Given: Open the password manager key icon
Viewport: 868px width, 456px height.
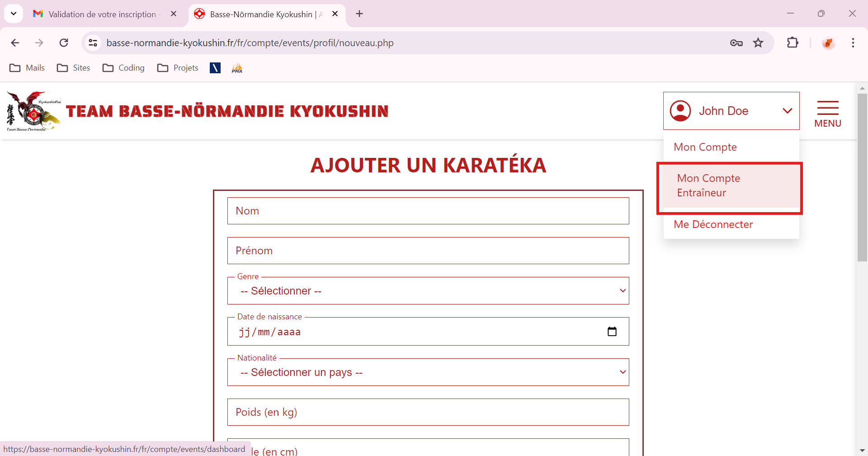Looking at the screenshot, I should point(736,43).
